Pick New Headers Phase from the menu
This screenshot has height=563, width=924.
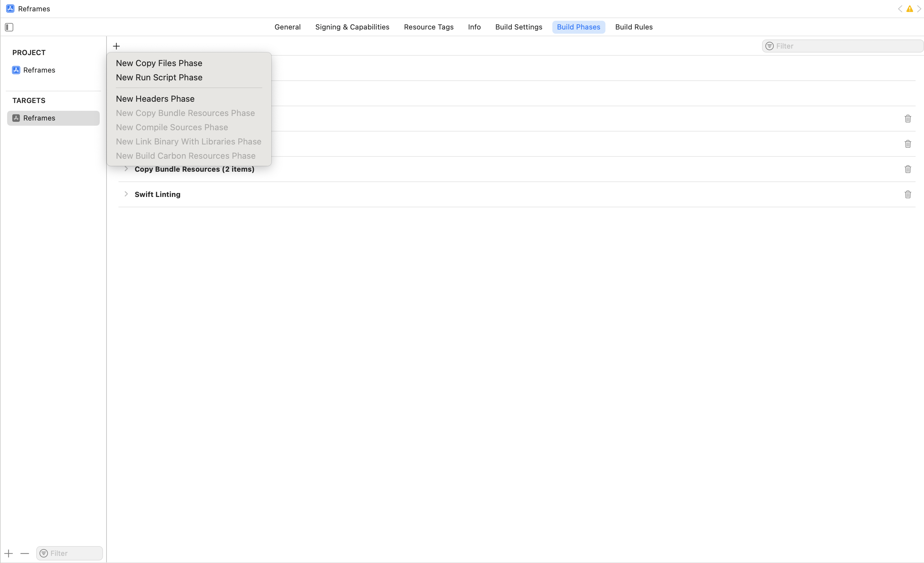[155, 99]
